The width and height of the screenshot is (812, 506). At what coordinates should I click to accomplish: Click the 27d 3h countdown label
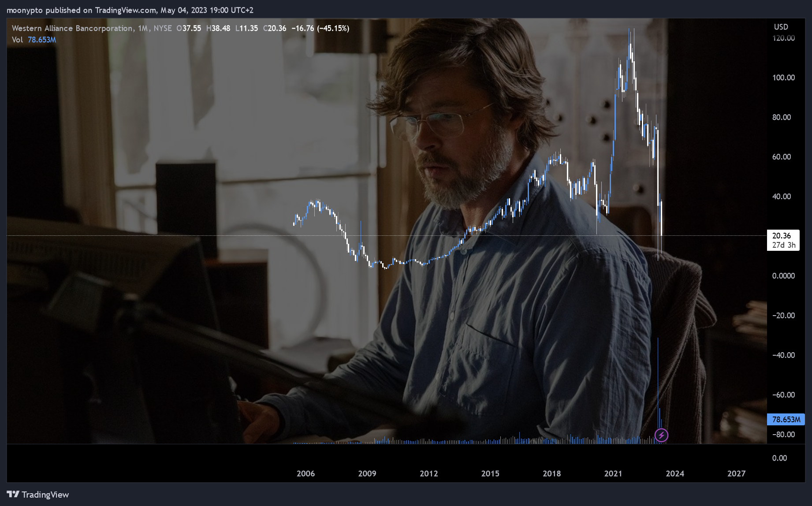tap(784, 245)
